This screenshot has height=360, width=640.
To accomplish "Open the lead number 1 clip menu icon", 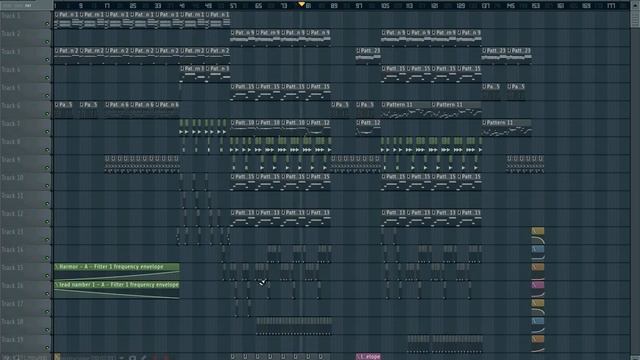I will tap(57, 285).
